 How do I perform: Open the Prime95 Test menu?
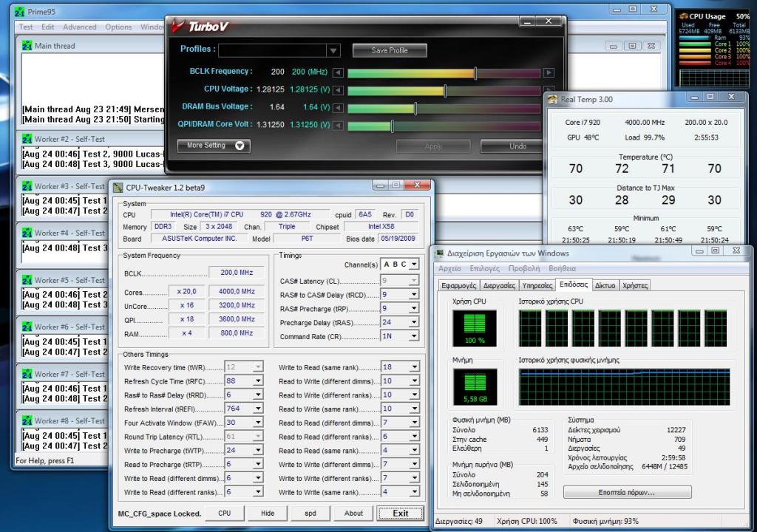click(26, 27)
